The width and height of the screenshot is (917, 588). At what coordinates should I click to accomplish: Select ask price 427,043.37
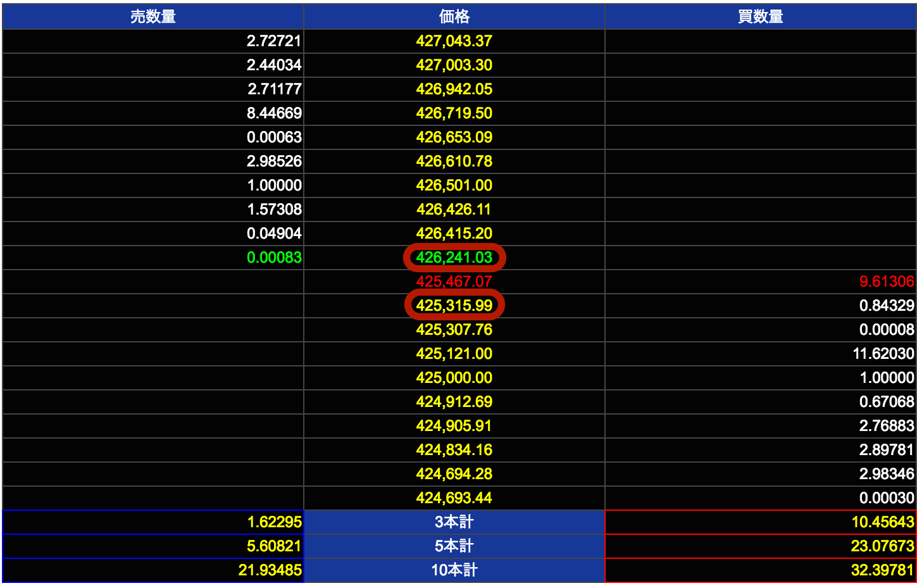tap(454, 41)
